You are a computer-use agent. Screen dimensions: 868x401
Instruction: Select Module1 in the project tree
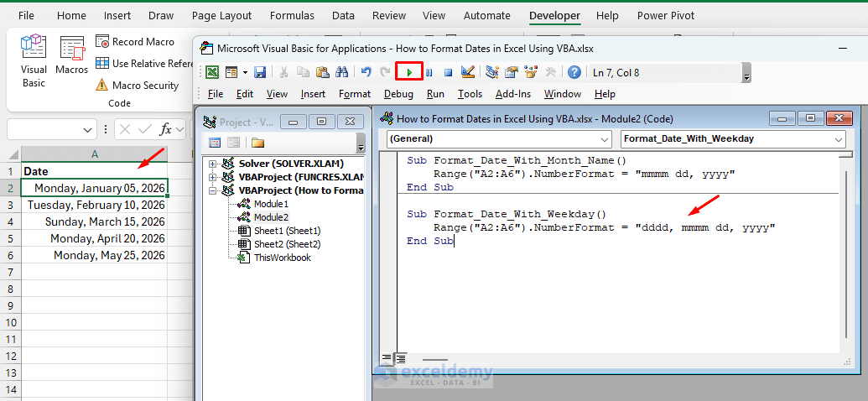point(271,204)
